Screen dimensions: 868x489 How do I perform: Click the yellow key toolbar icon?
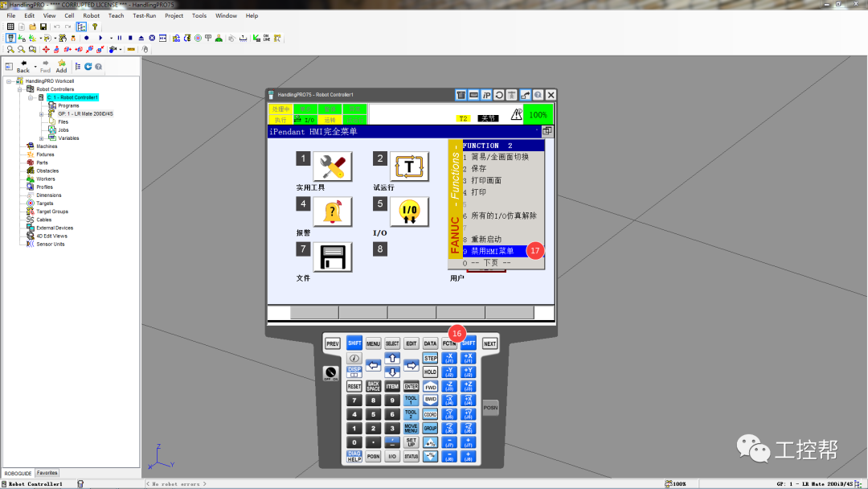tap(95, 27)
